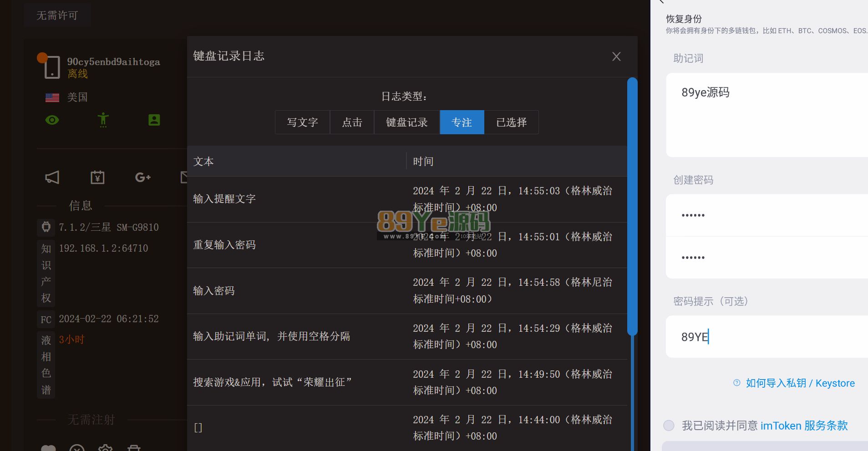The image size is (868, 451).
Task: Click the green accessibility person icon
Action: coord(103,120)
